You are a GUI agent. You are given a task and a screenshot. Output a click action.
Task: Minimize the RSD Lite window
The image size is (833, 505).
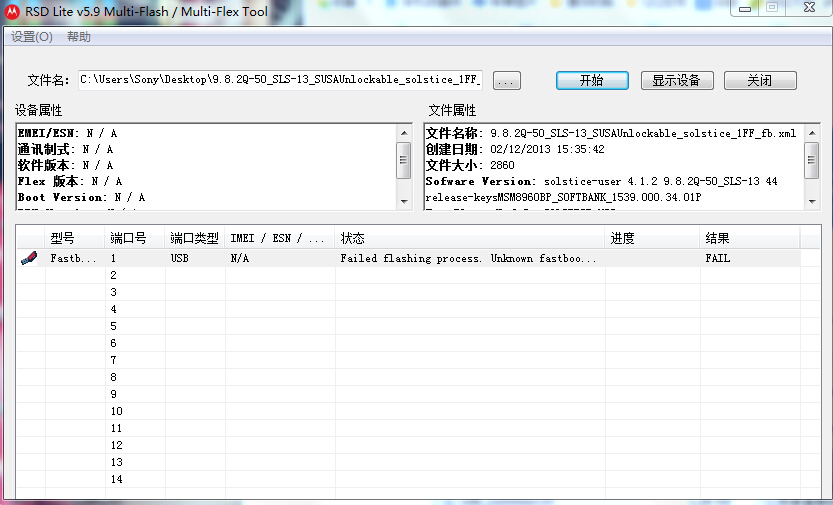coord(745,8)
